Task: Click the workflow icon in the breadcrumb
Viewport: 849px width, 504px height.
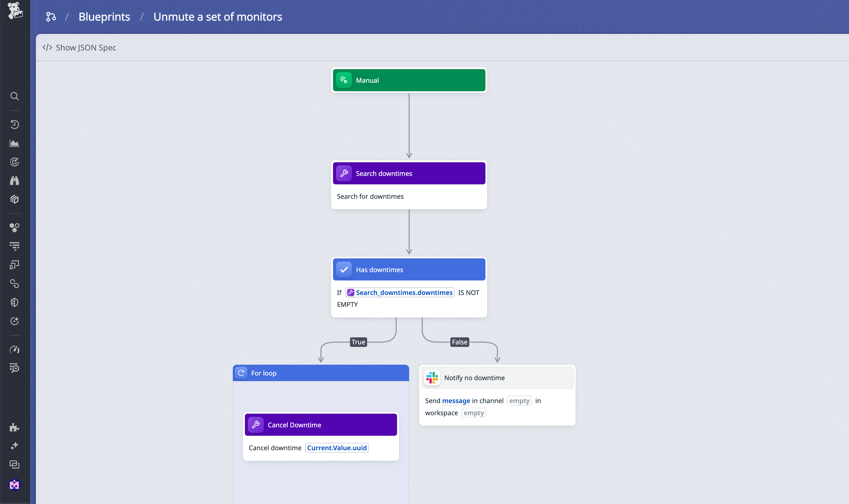Action: click(x=51, y=17)
